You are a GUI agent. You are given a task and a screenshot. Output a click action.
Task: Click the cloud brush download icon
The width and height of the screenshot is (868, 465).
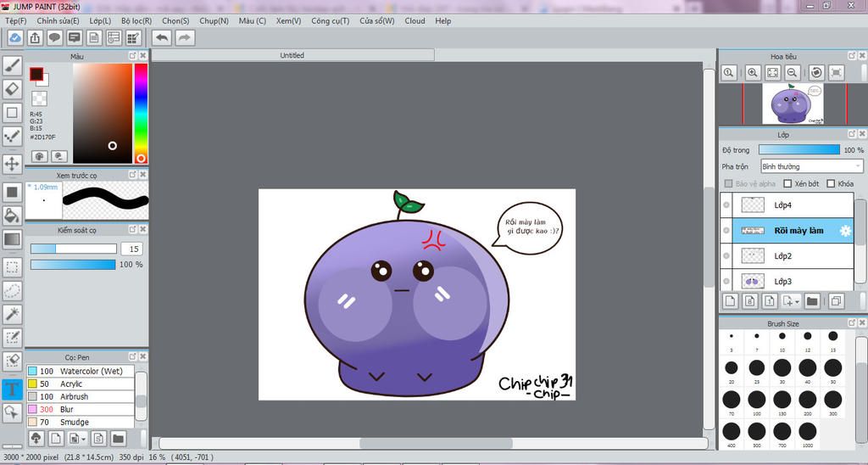pyautogui.click(x=36, y=439)
